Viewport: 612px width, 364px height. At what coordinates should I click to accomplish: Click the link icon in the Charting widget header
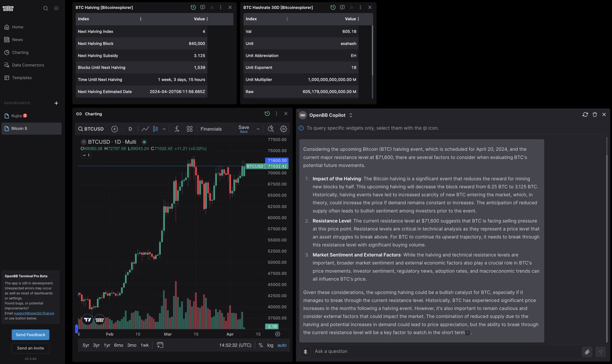[79, 114]
